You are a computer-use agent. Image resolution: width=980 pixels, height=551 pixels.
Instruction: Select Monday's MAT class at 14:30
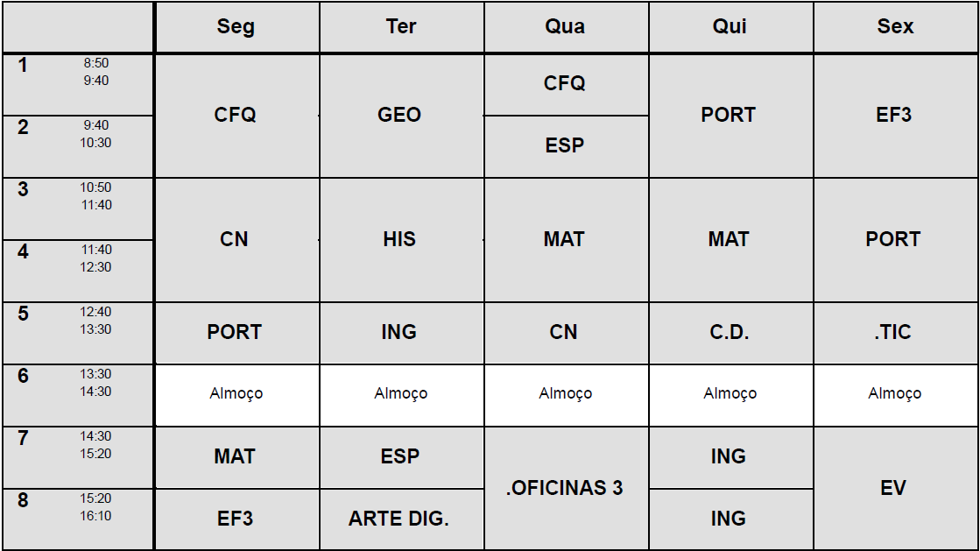click(236, 456)
